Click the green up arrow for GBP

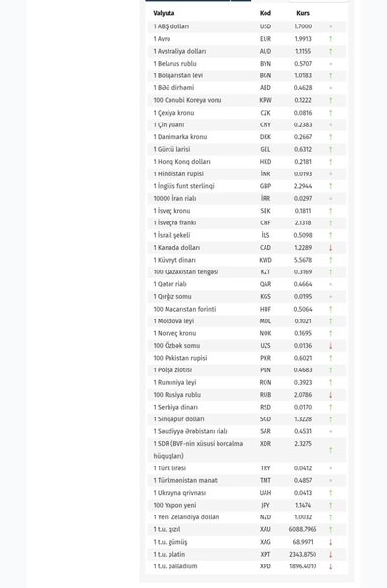[331, 186]
